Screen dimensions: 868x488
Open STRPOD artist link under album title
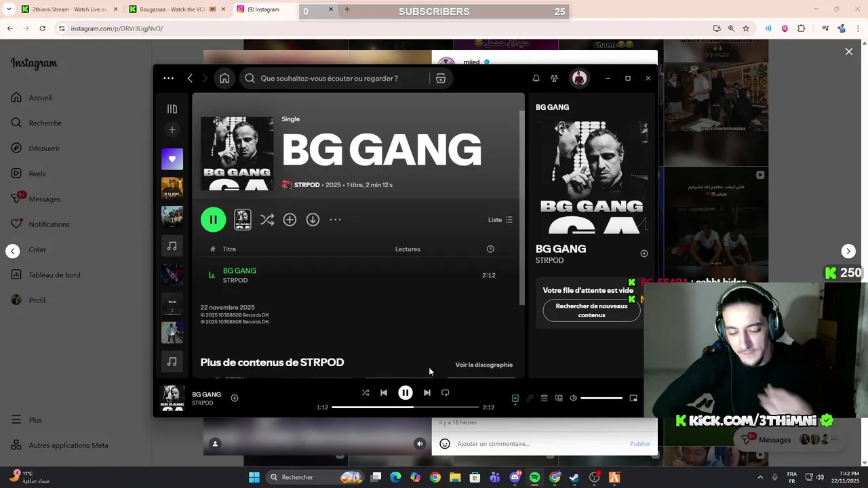307,185
